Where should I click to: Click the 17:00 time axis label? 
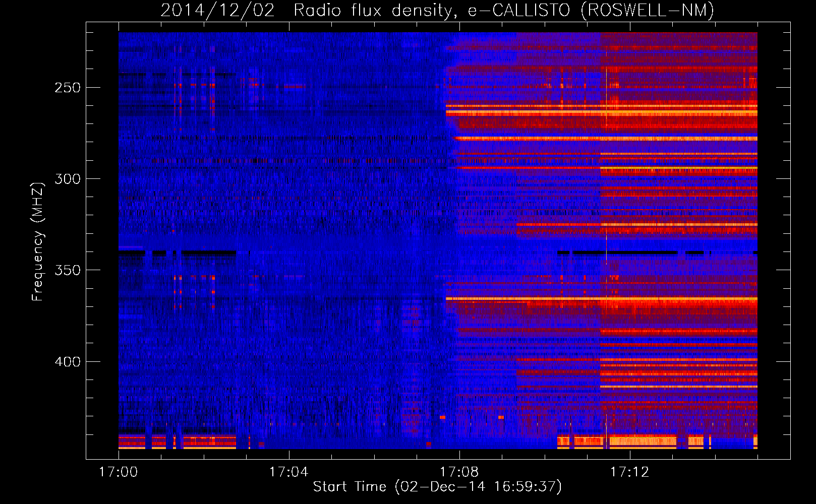pos(118,472)
